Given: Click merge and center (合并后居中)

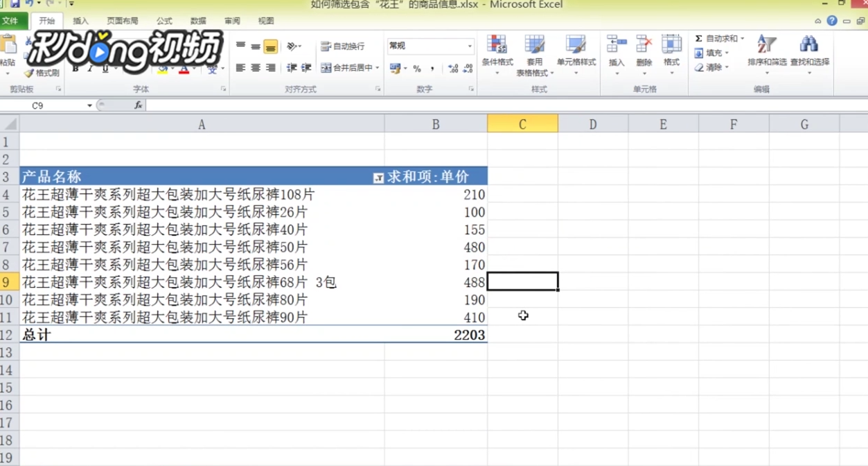Looking at the screenshot, I should pos(346,68).
